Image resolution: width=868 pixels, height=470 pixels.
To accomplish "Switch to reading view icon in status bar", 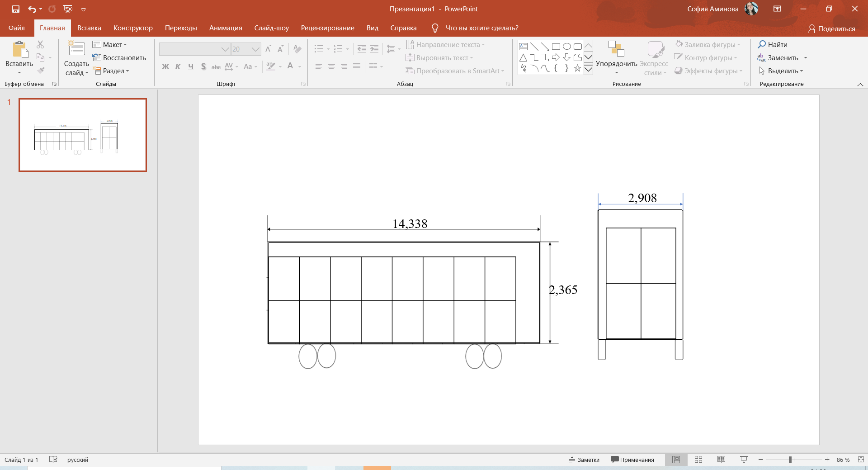I will pos(721,460).
